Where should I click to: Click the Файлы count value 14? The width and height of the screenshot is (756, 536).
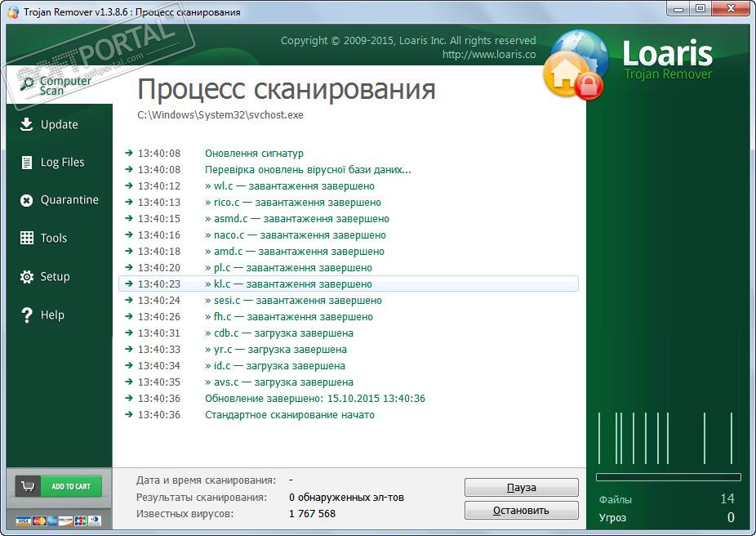(x=727, y=499)
